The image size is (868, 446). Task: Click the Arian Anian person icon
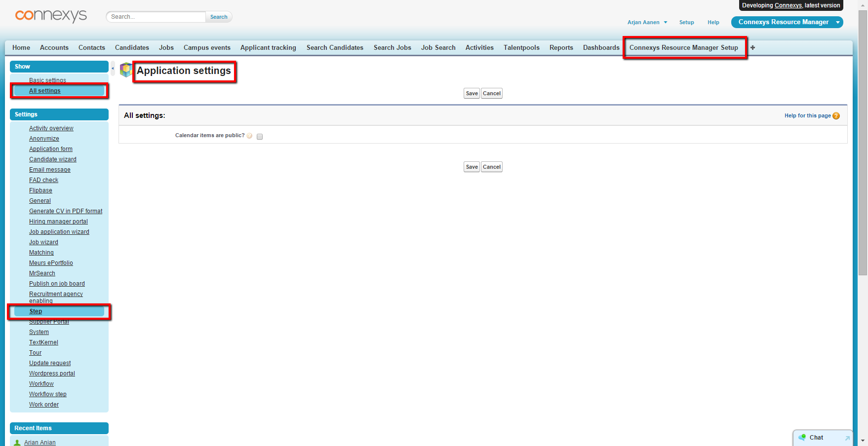coord(17,443)
